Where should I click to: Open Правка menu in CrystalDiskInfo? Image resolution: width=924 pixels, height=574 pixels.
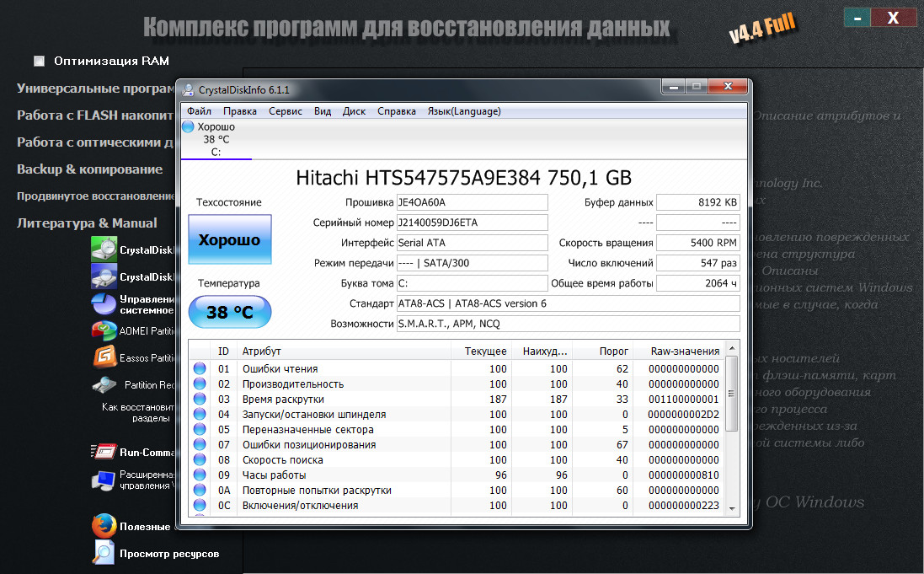click(240, 111)
